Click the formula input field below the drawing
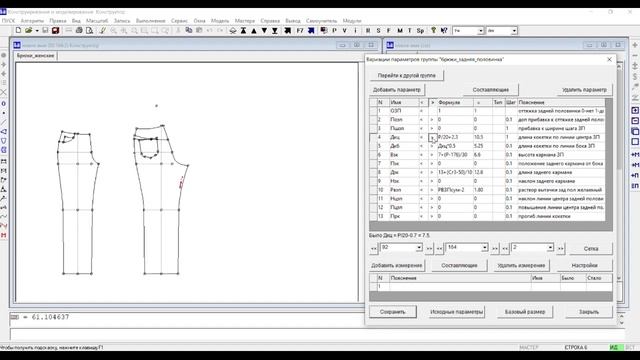The width and height of the screenshot is (640, 360). tap(317, 334)
